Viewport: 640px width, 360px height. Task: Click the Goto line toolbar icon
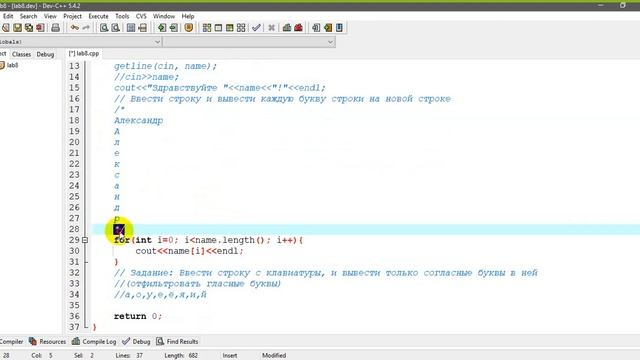coord(142,28)
